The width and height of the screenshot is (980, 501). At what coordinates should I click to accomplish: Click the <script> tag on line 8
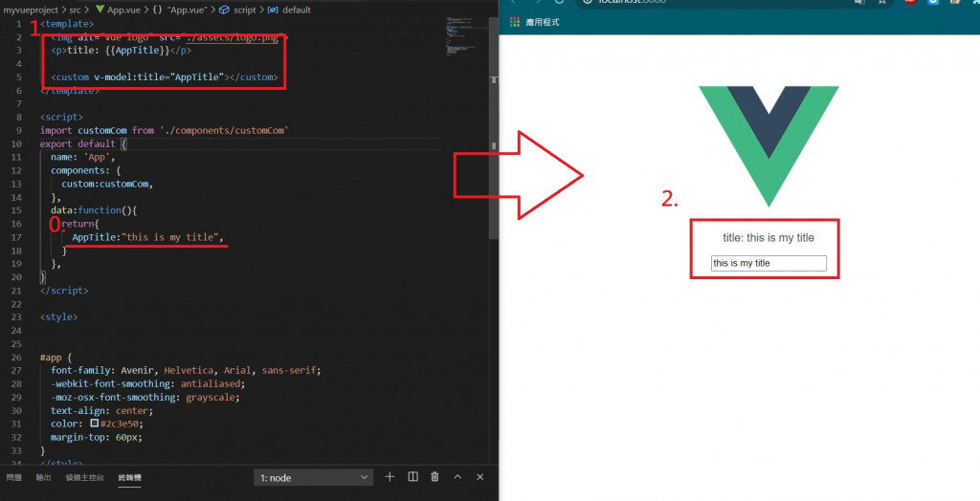(61, 117)
